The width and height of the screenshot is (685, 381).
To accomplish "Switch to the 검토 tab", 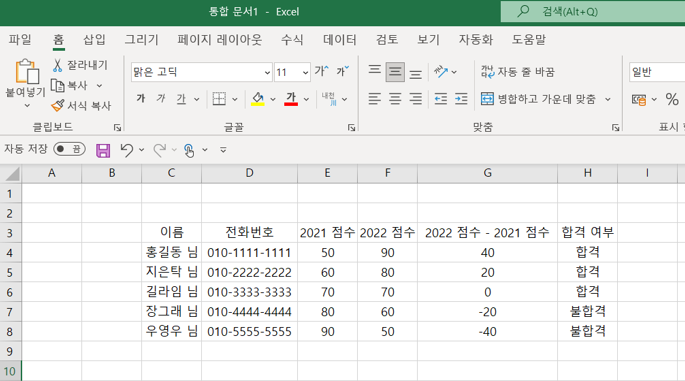I will click(x=387, y=40).
